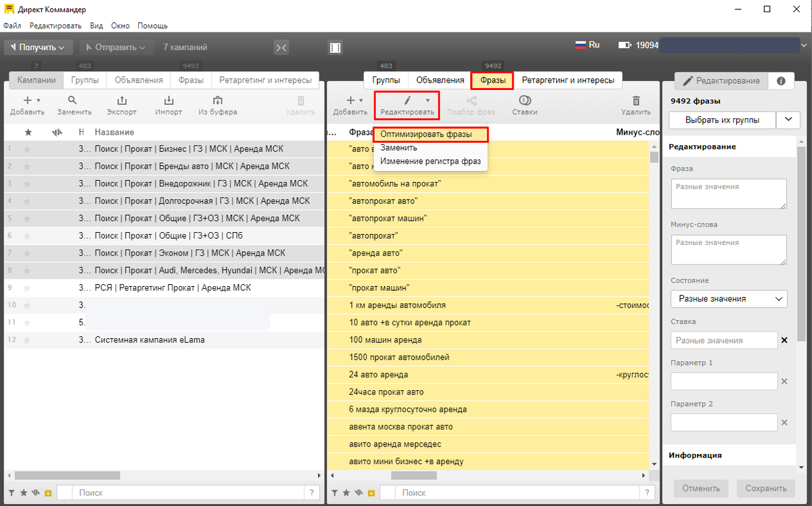Switch to Фразы tab in right-side tab bar
The image size is (812, 506).
tap(493, 80)
